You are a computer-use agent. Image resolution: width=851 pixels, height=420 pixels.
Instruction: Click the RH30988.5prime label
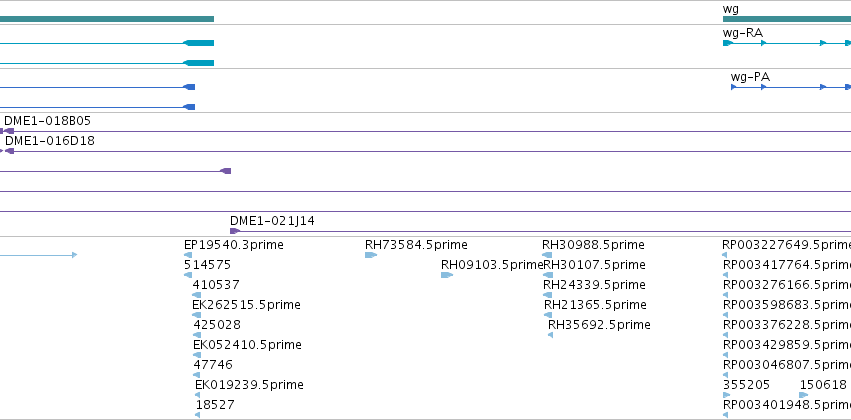point(593,245)
